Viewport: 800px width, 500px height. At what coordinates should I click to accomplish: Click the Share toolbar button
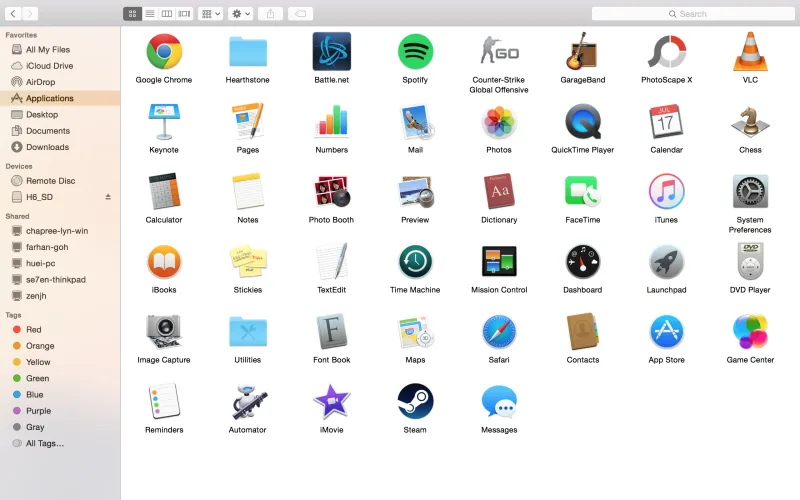270,14
